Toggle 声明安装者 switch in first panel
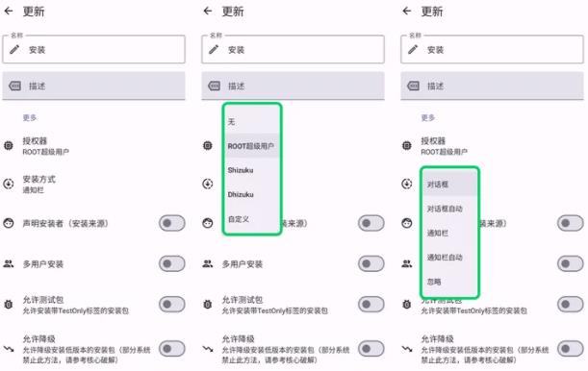This screenshot has width=588, height=371. [172, 223]
